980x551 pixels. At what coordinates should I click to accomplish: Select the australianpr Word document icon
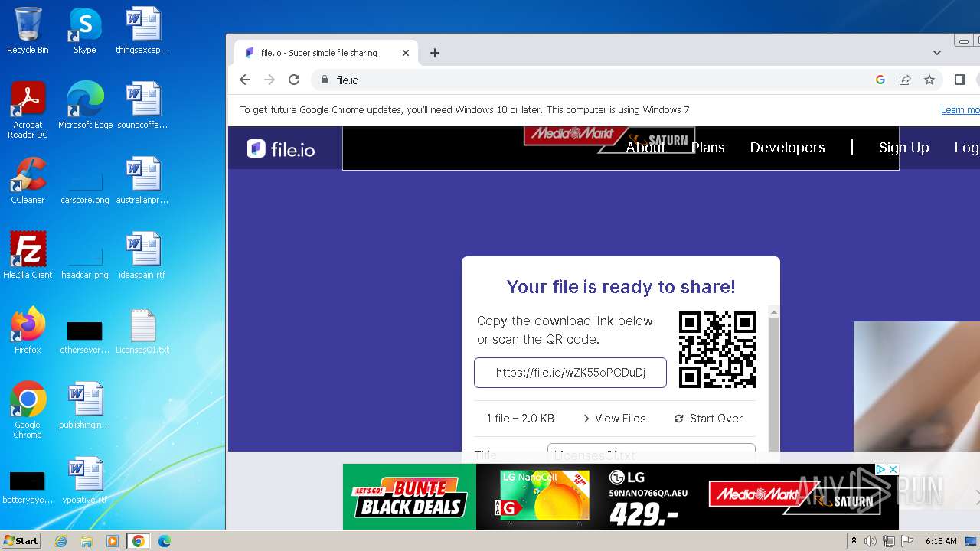pyautogui.click(x=142, y=181)
